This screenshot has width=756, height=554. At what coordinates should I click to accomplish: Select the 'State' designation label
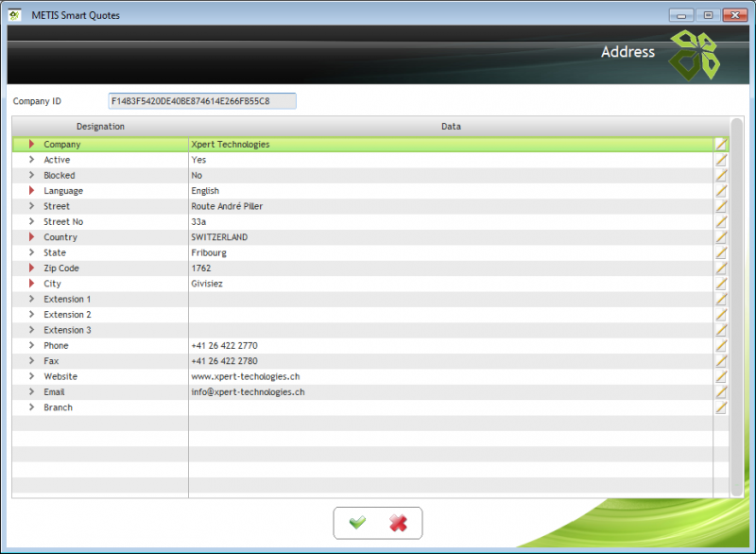point(55,252)
